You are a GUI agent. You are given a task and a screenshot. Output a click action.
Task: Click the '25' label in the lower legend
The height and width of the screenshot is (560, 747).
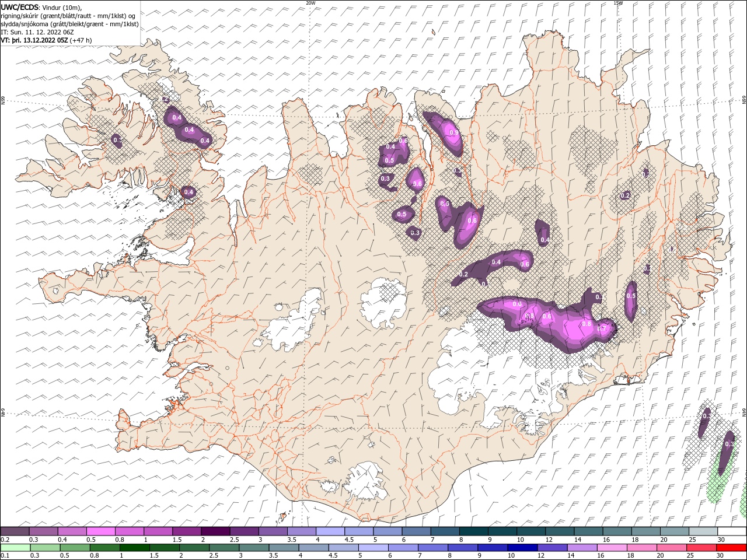(x=691, y=556)
